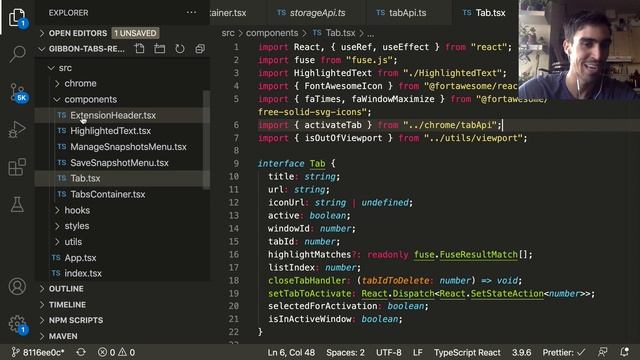This screenshot has width=640, height=360.
Task: Open the Test flask icon view
Action: coord(17,204)
